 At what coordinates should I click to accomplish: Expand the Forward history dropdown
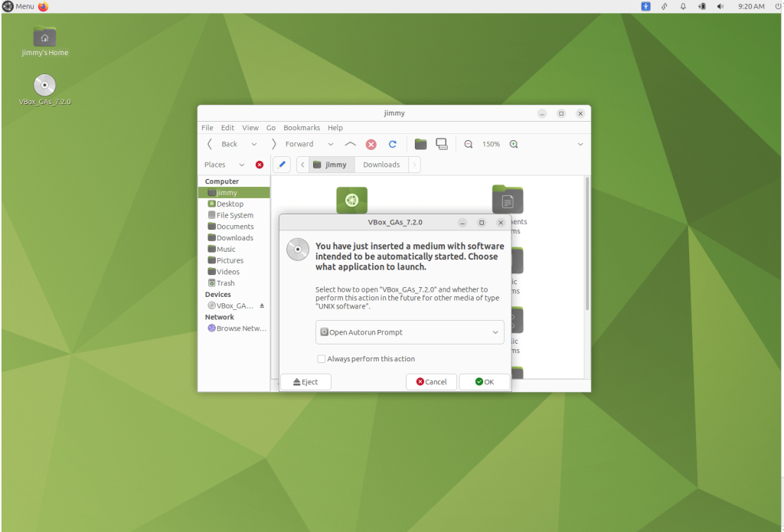(x=331, y=144)
